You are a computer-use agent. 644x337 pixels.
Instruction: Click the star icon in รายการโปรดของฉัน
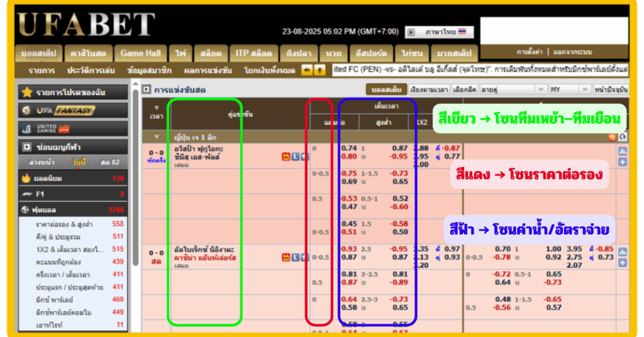[27, 92]
